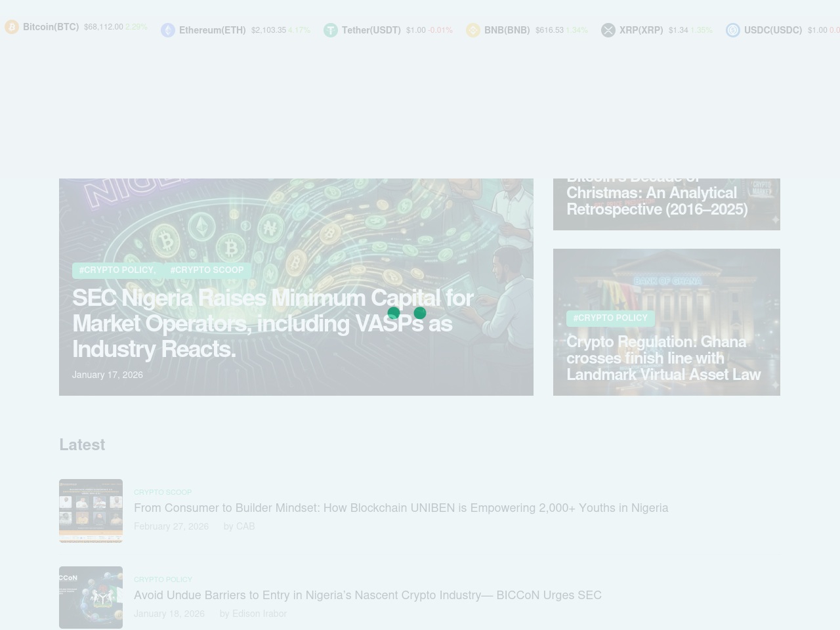Select CRYPTO POLICY category above BICCoN article
Viewport: 840px width, 630px height.
(x=163, y=579)
